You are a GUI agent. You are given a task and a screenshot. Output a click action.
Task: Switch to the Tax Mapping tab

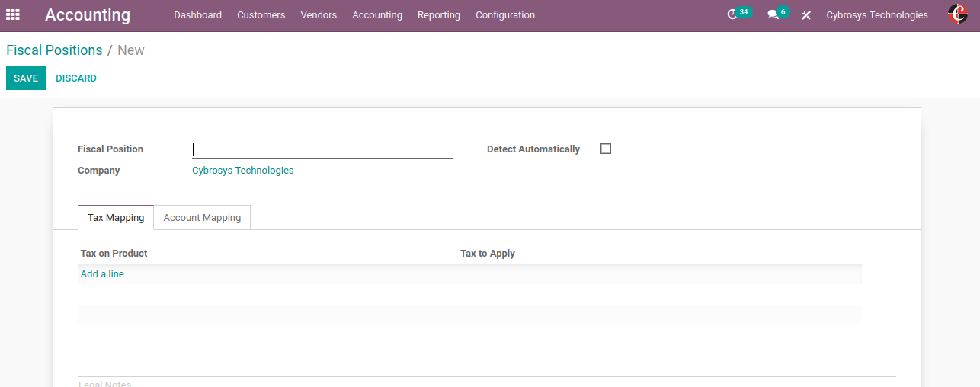[x=116, y=217]
